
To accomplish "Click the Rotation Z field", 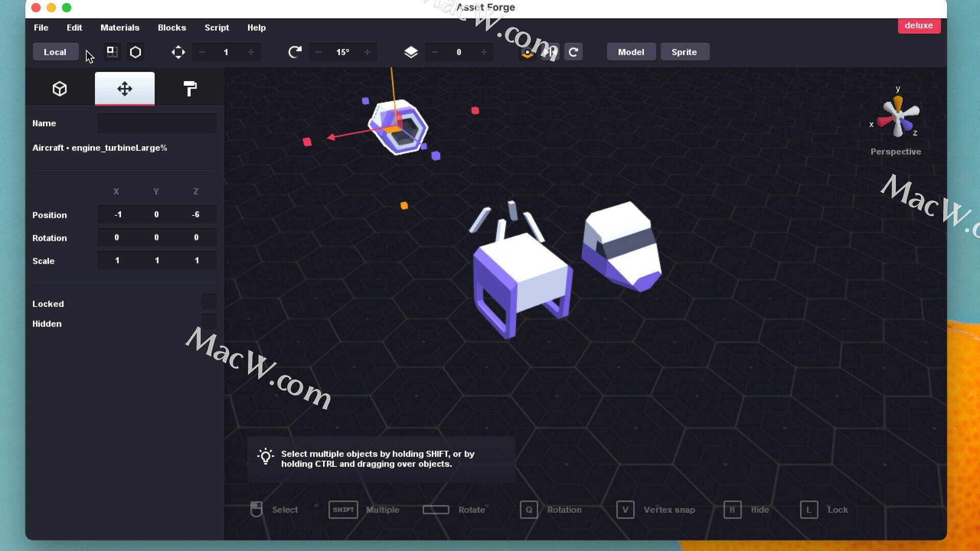I will tap(196, 237).
